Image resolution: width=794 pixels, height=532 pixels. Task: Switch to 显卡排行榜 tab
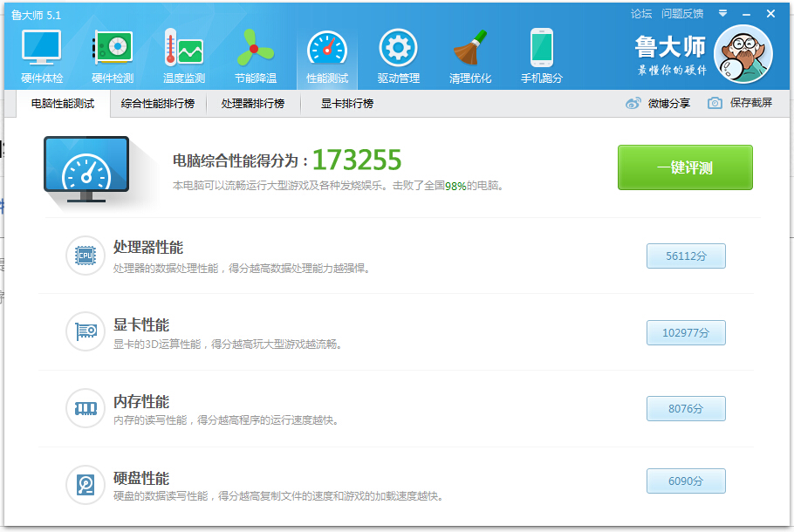pos(347,104)
